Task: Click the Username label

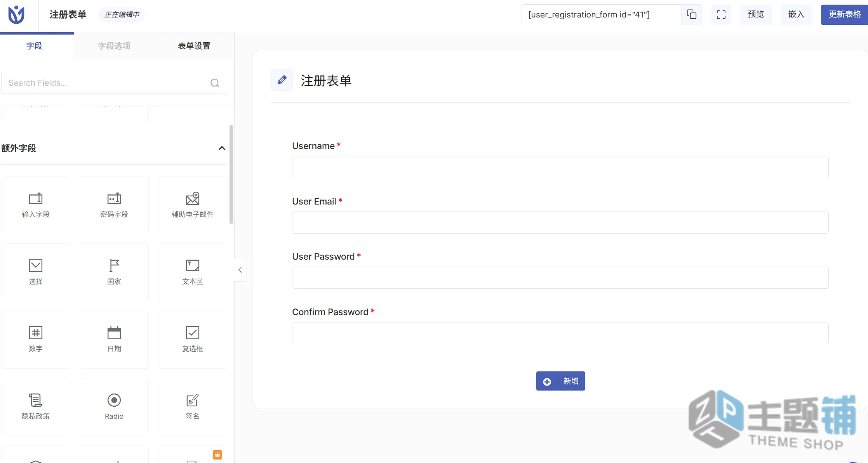Action: point(313,146)
